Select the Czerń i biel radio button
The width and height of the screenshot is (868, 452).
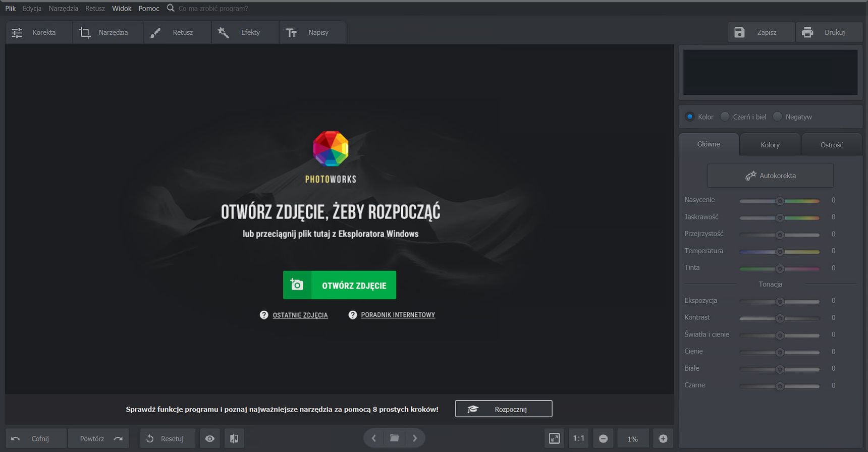coord(725,117)
